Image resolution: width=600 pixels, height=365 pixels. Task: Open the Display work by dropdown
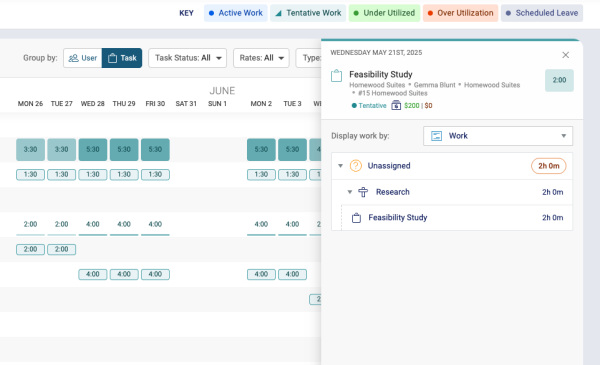point(498,136)
